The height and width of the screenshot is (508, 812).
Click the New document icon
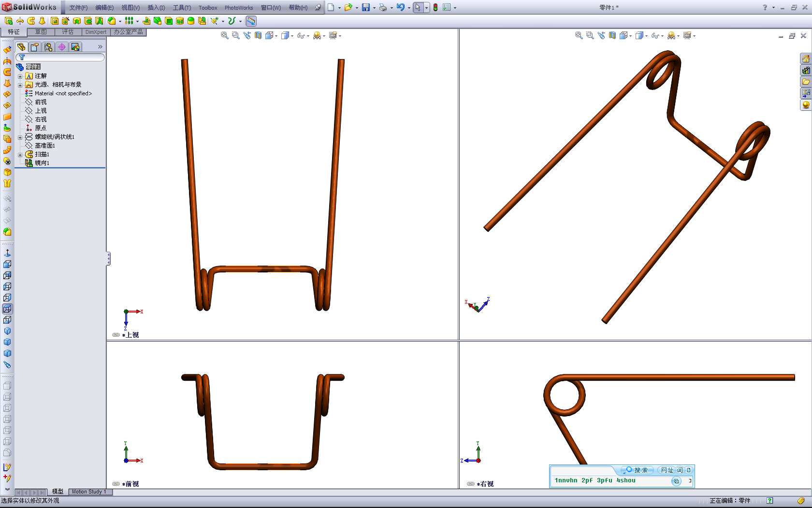(331, 7)
